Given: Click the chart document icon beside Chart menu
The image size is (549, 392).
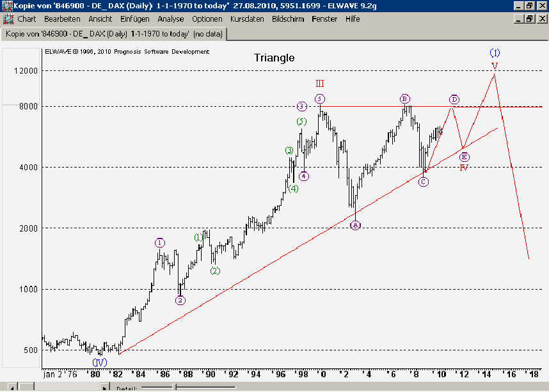Looking at the screenshot, I should click(8, 19).
